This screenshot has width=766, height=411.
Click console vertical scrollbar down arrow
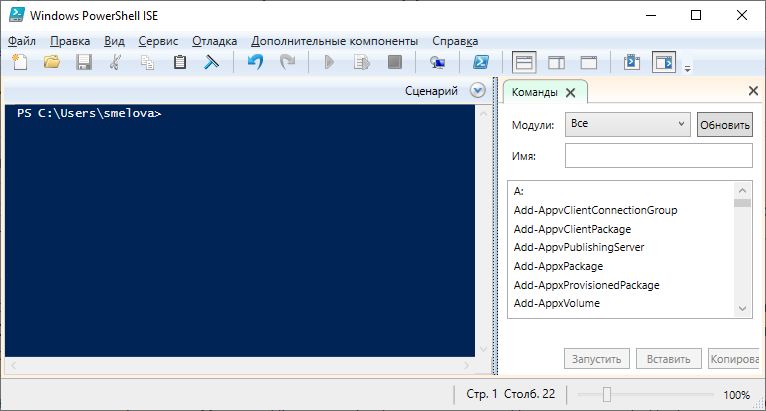(x=484, y=349)
